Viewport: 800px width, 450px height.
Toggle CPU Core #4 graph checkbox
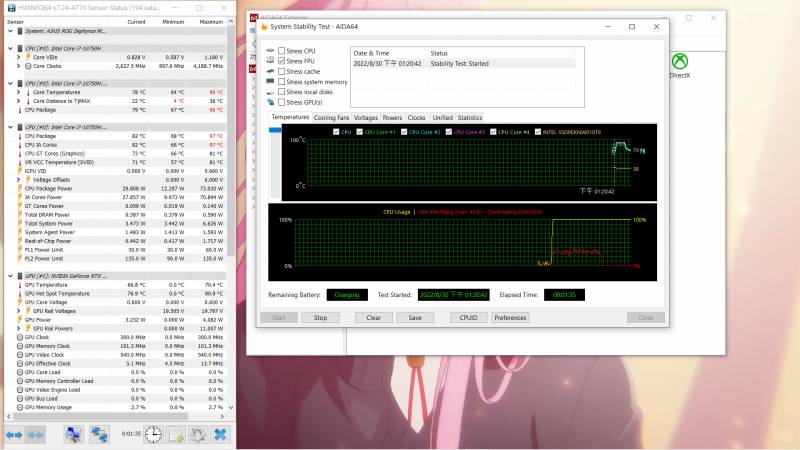[493, 132]
